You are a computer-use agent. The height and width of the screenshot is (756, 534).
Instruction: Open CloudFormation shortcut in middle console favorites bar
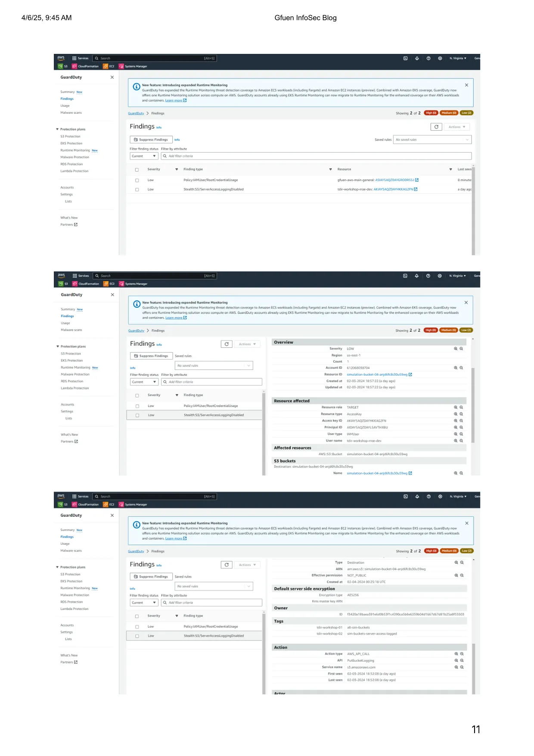click(86, 284)
